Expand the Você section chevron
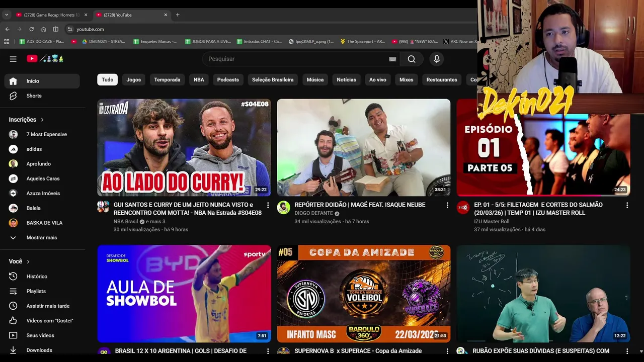 28,261
